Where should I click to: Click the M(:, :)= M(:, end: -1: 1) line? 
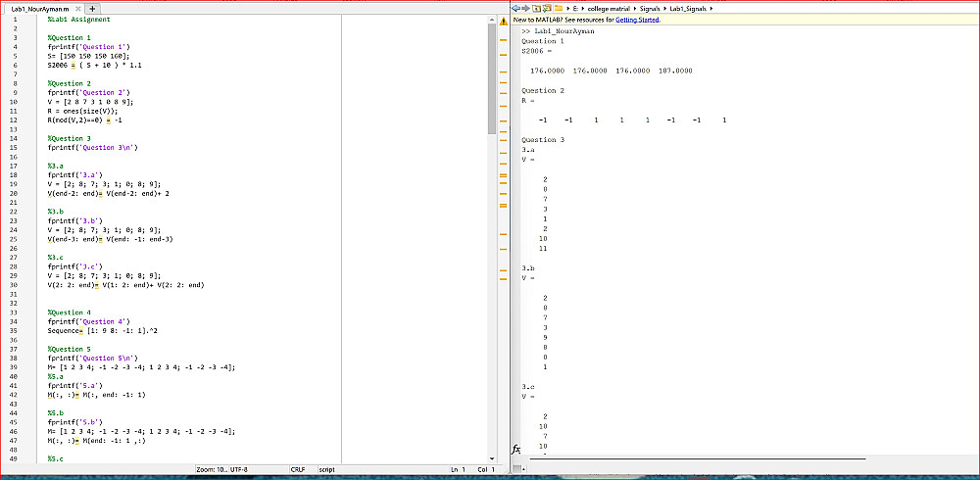tap(96, 395)
